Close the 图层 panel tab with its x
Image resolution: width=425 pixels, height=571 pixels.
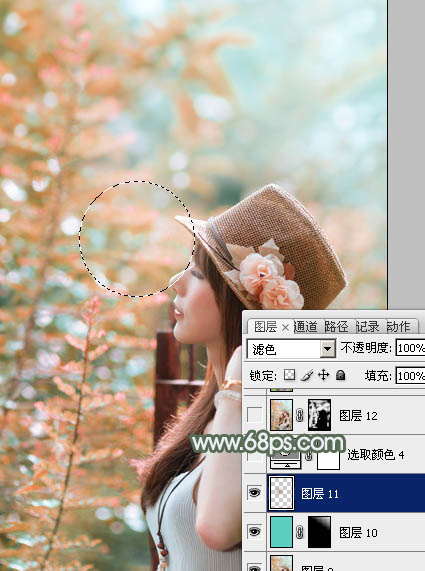(286, 327)
